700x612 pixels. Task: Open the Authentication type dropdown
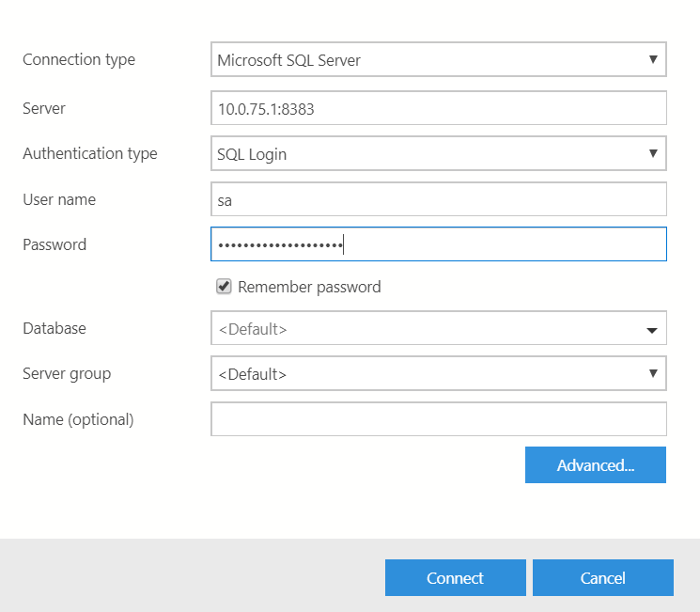(x=439, y=153)
